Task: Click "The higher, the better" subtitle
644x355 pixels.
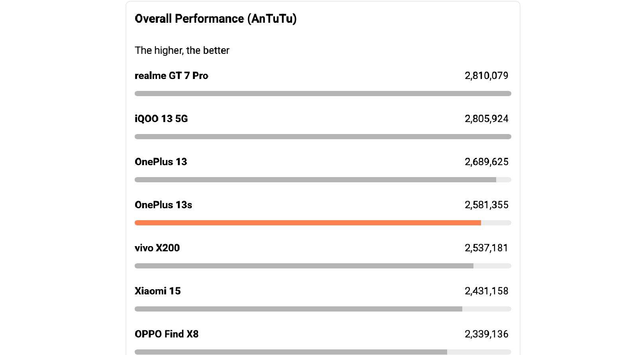Action: coord(182,51)
